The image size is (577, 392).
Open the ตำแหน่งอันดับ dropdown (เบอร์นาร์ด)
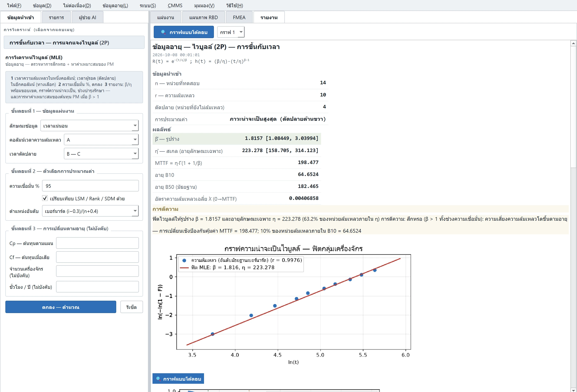[x=90, y=211]
